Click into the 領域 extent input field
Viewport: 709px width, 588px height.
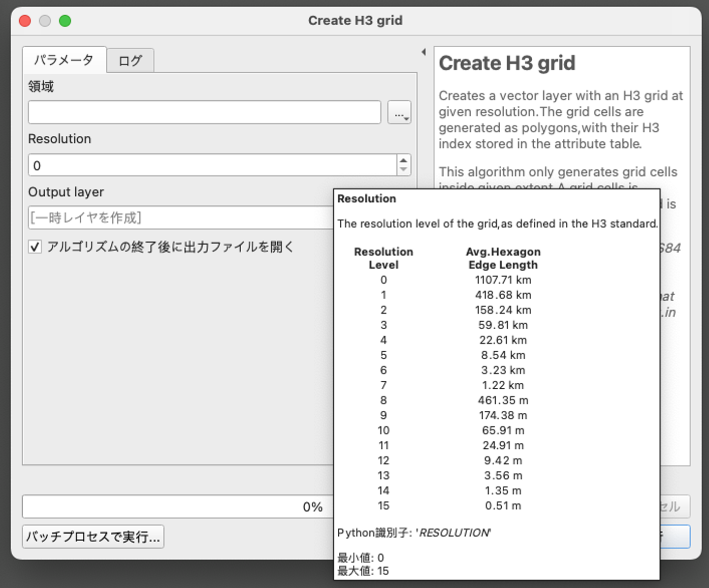tap(204, 113)
